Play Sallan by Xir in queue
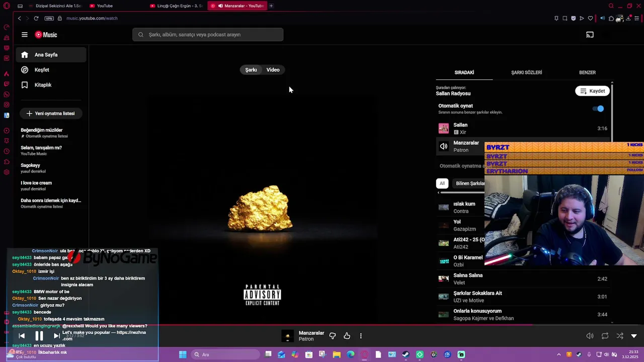Screen dimensions: 644x362 (x=523, y=129)
